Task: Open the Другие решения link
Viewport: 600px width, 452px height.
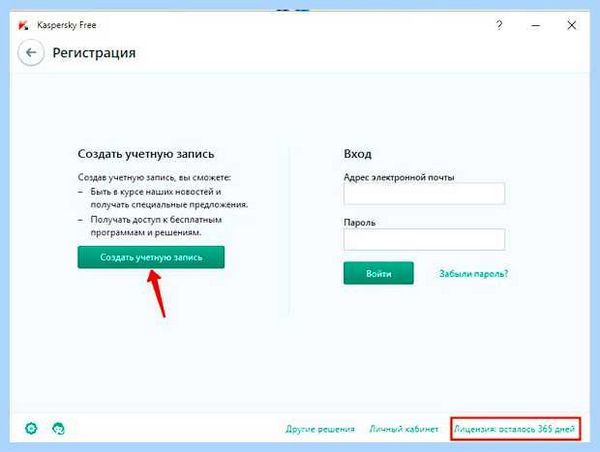Action: pos(320,429)
